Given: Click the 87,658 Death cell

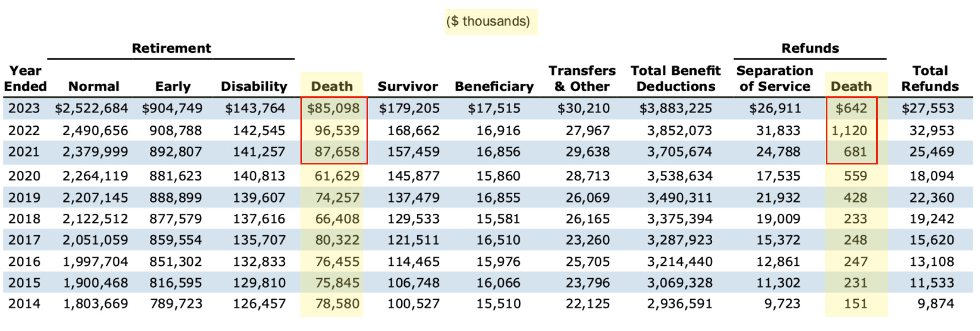Looking at the screenshot, I should click(337, 152).
